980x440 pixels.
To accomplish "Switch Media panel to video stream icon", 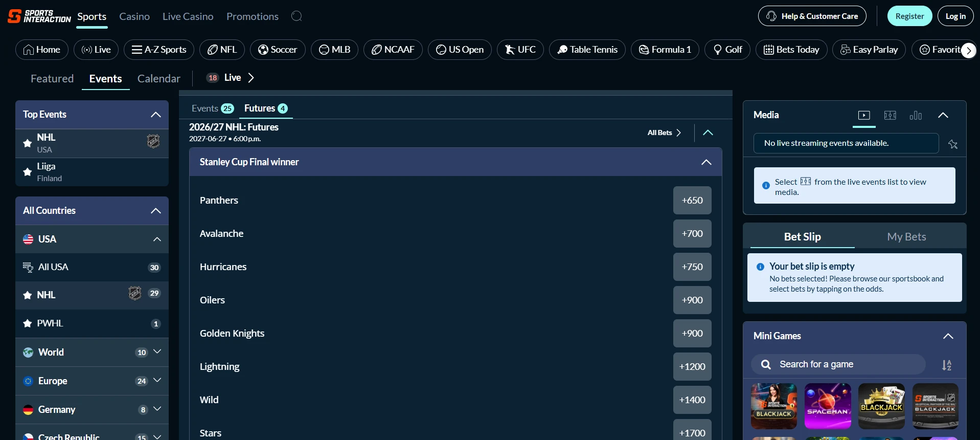I will 864,116.
